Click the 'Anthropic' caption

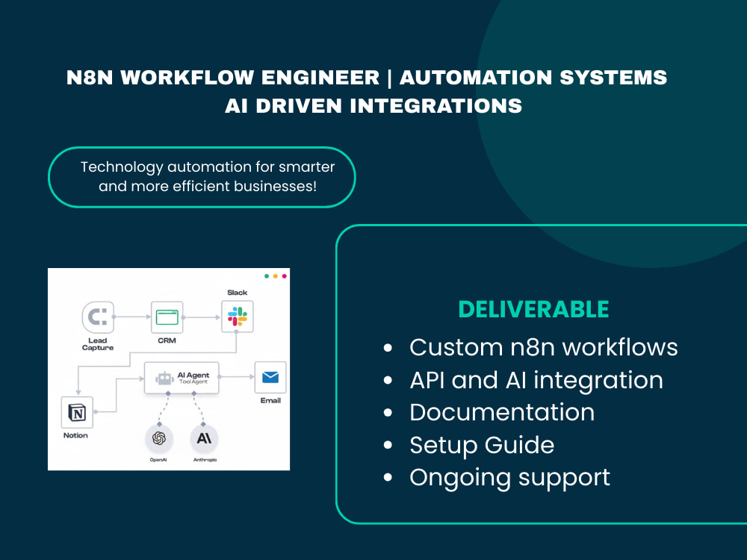click(205, 459)
